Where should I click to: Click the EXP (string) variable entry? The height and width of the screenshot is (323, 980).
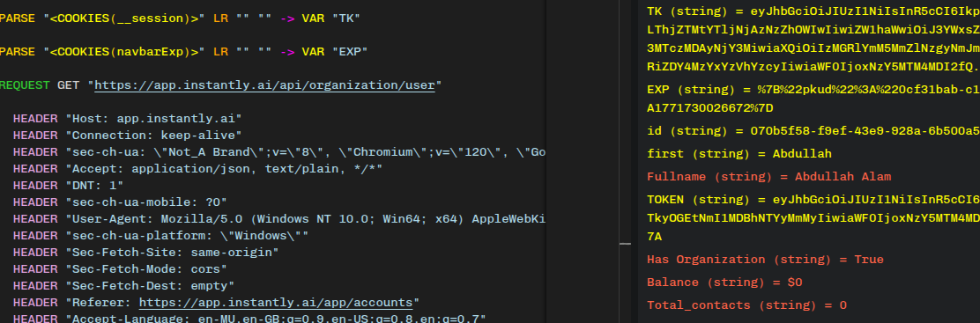(x=813, y=99)
